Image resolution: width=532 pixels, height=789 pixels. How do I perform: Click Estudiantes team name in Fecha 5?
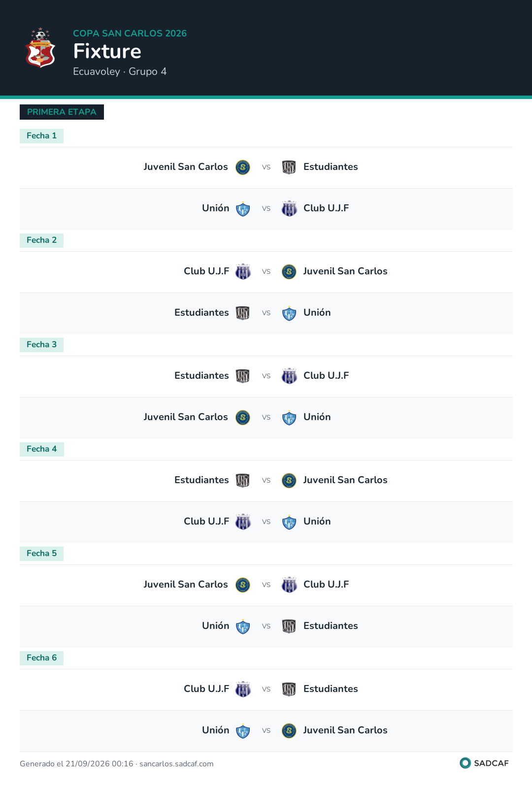click(x=331, y=626)
